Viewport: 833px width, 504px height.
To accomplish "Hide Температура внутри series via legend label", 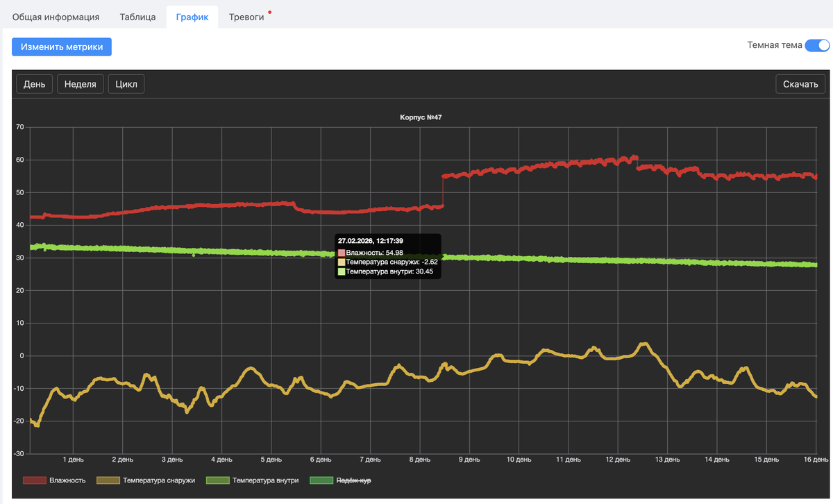I will click(x=265, y=480).
